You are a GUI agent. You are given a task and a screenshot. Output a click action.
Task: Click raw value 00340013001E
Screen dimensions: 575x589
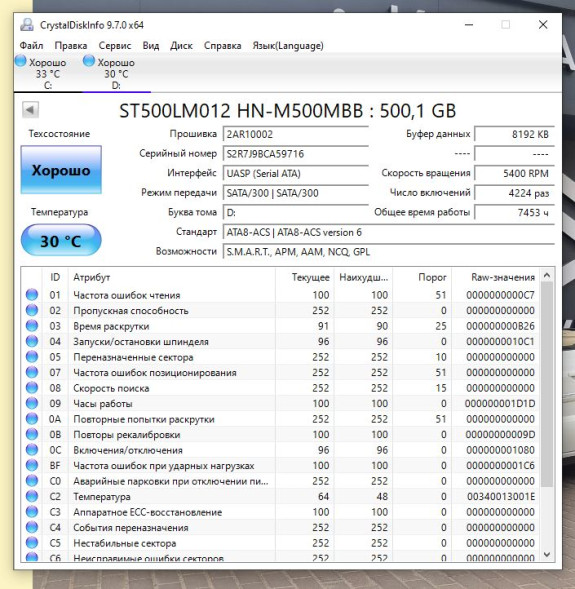click(501, 497)
